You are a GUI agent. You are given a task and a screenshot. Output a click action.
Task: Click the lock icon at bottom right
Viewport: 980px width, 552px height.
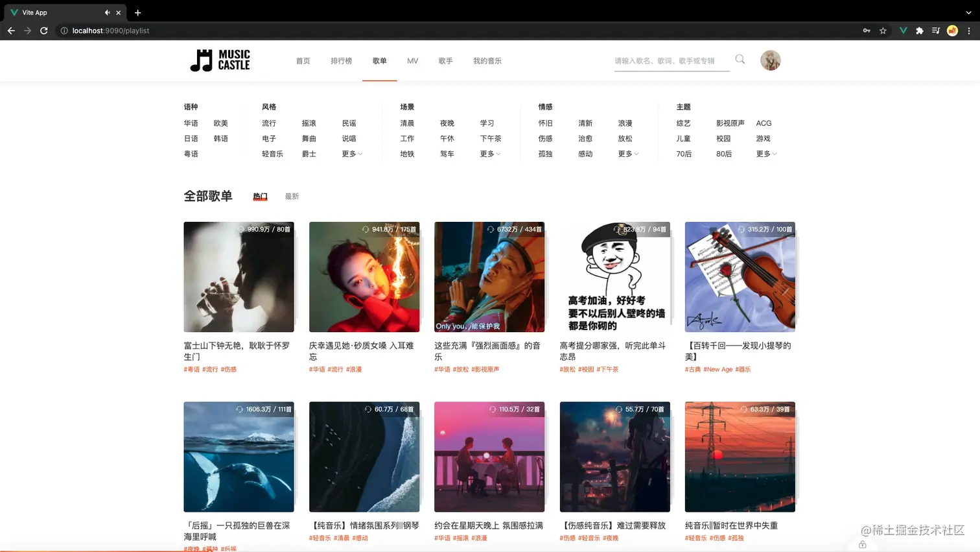(863, 545)
